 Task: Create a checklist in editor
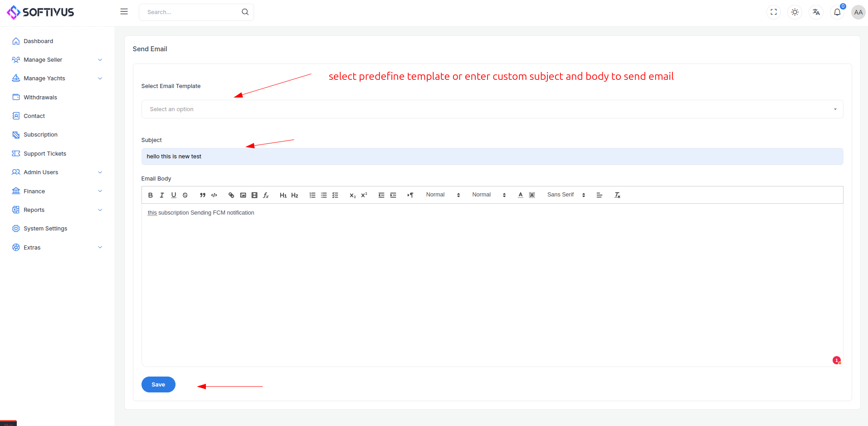click(335, 195)
